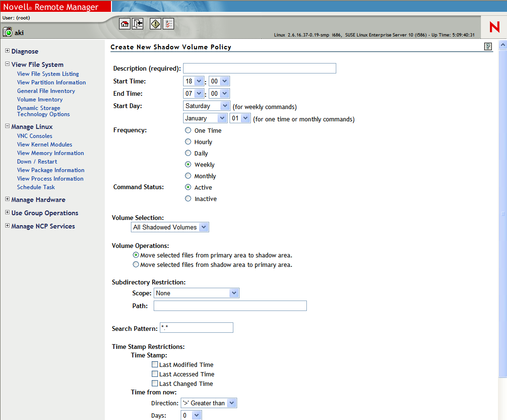Image resolution: width=507 pixels, height=420 pixels.
Task: Open the End Time hour dropdown
Action: (194, 93)
